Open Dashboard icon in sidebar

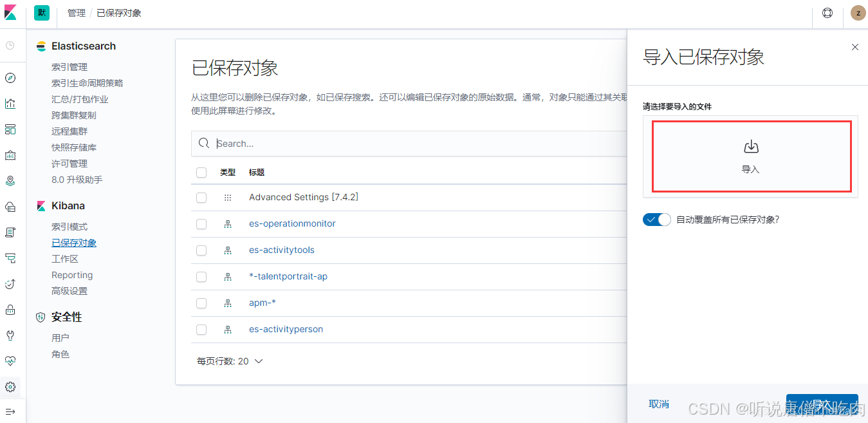click(10, 129)
